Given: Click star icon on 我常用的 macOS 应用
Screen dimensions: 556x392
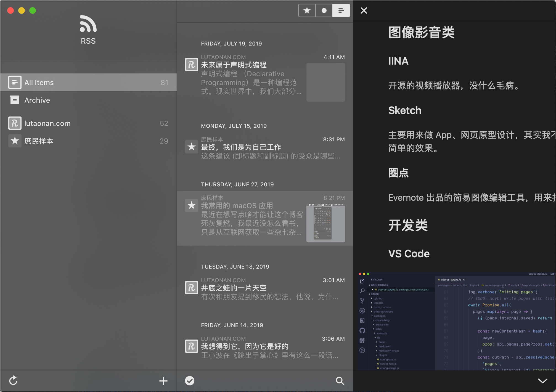Looking at the screenshot, I should click(x=191, y=205).
